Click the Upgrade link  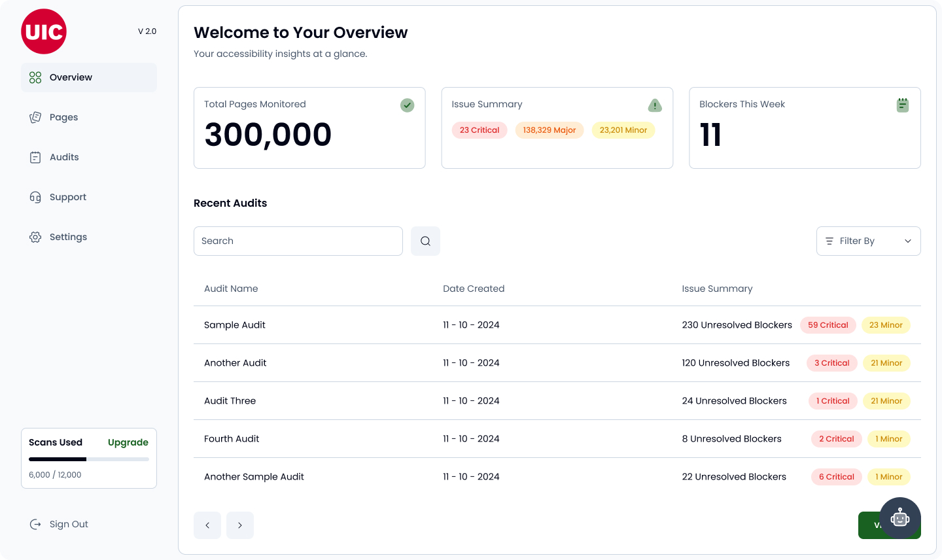128,442
